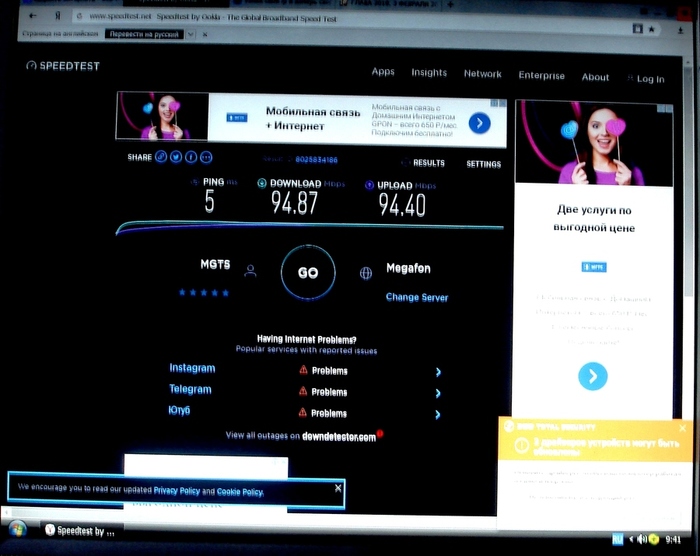Open the About menu
This screenshot has width=700, height=556.
(x=595, y=77)
